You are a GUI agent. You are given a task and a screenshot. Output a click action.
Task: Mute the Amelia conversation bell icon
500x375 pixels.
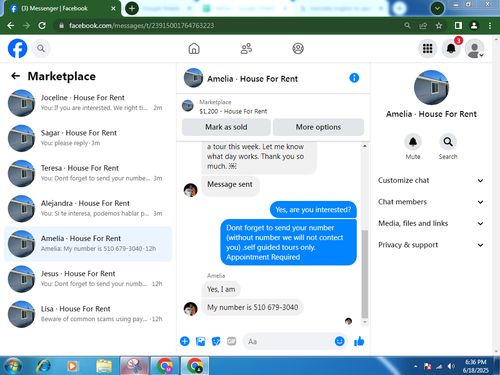[413, 142]
